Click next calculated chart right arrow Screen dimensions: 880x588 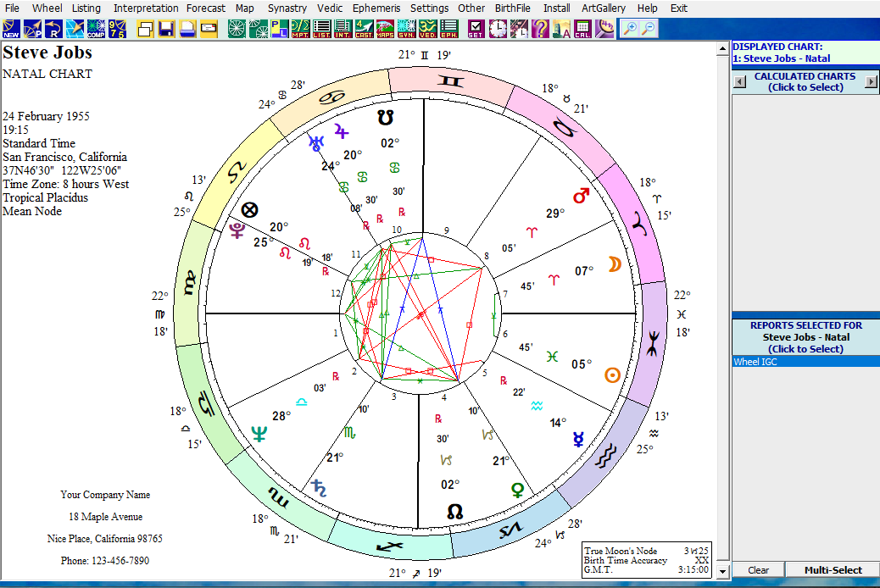point(871,82)
